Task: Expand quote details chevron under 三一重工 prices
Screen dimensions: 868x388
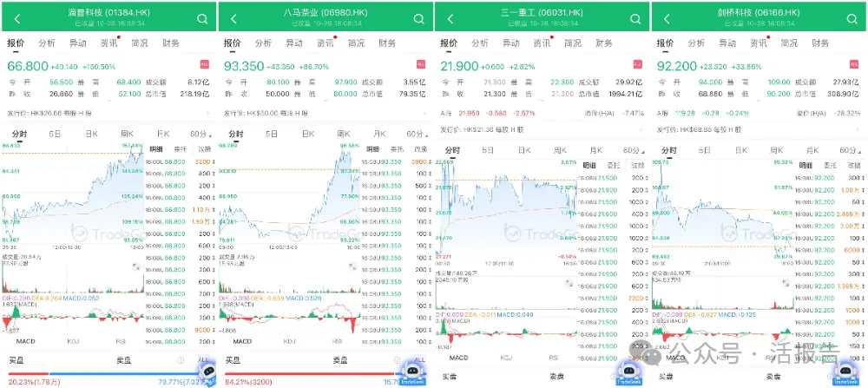Action: (542, 101)
